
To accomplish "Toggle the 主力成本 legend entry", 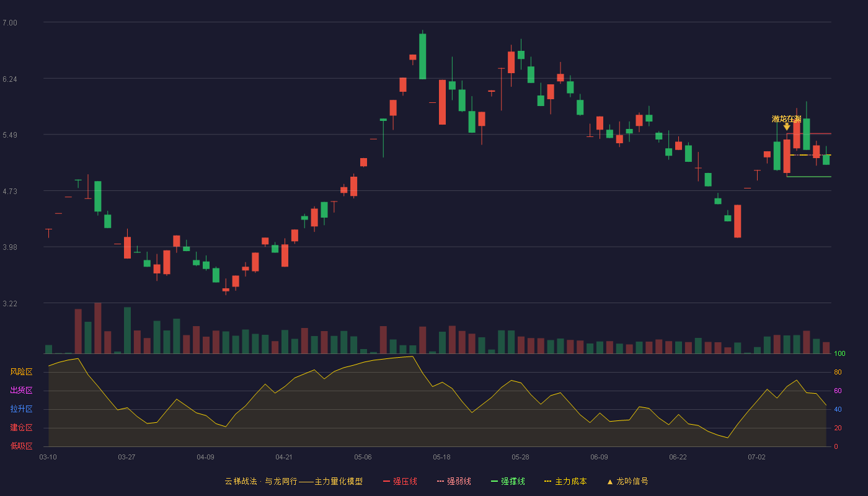I will pos(565,481).
